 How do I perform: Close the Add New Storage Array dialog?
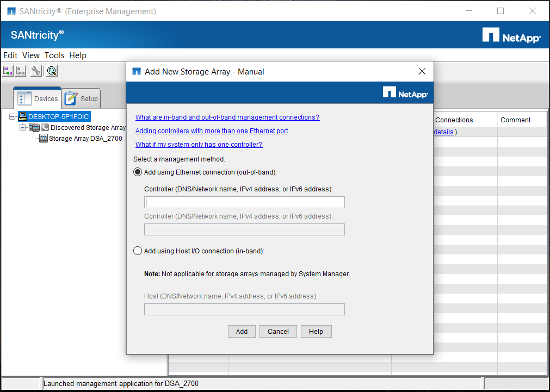(x=422, y=72)
